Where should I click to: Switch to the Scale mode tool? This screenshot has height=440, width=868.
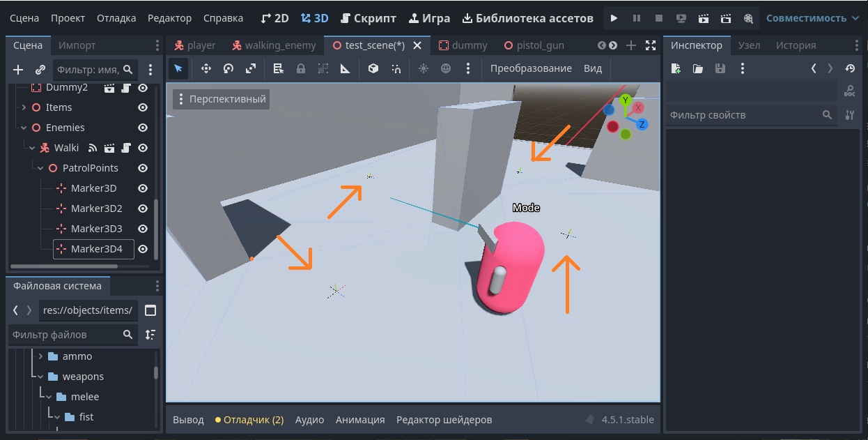[250, 68]
